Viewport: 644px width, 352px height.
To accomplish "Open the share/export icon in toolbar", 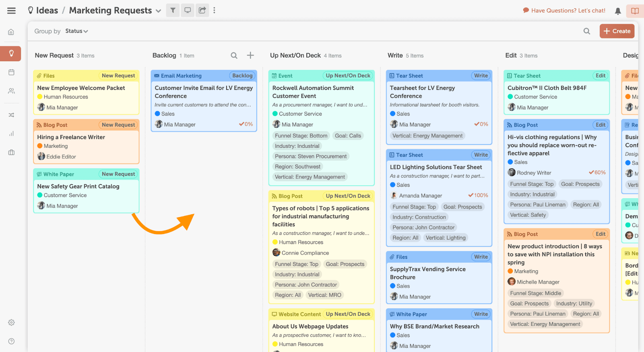I will pyautogui.click(x=202, y=10).
